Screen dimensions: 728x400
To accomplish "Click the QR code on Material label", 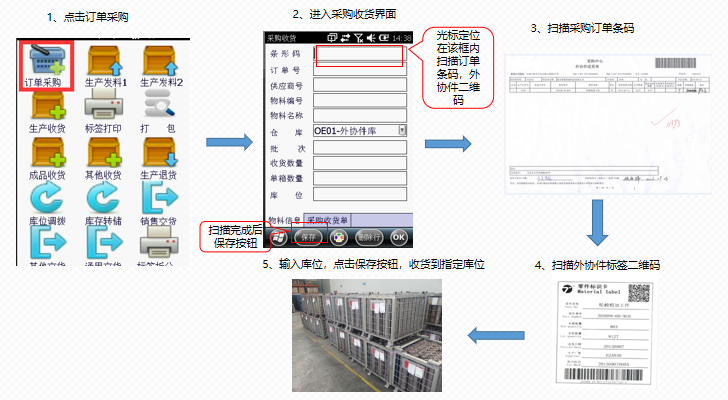I will click(639, 293).
